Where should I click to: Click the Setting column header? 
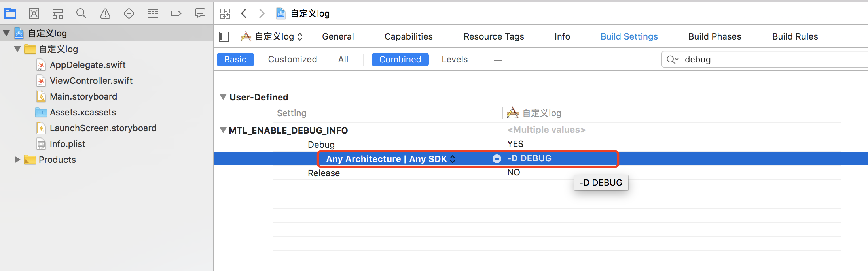pos(292,113)
